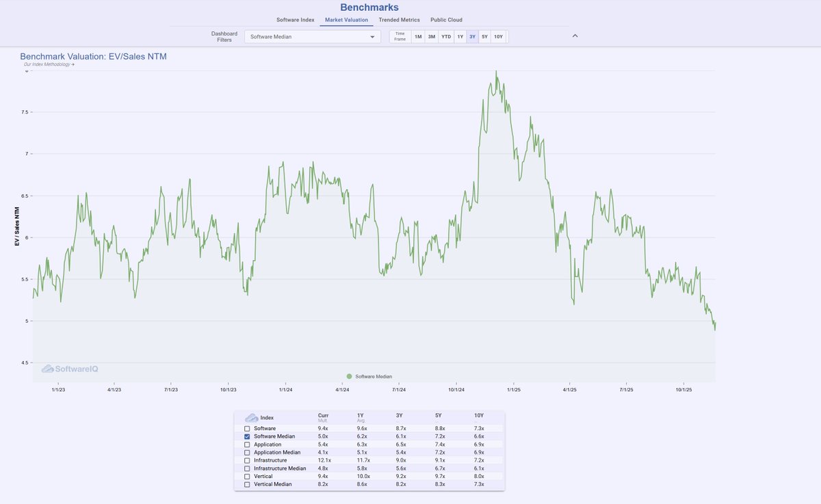Enable the Vertical Median checkbox
The height and width of the screenshot is (504, 821).
tap(246, 484)
